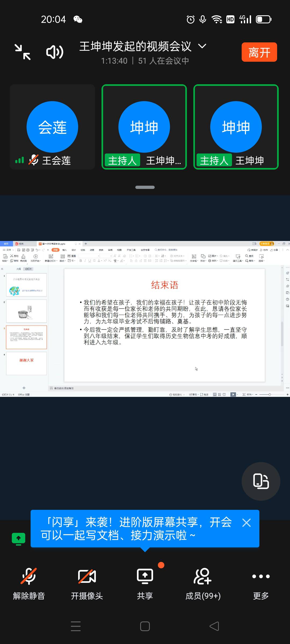This screenshot has height=644, width=290.
Task: Tap the Android recent apps navigation button
Action: pyautogui.click(x=76, y=626)
